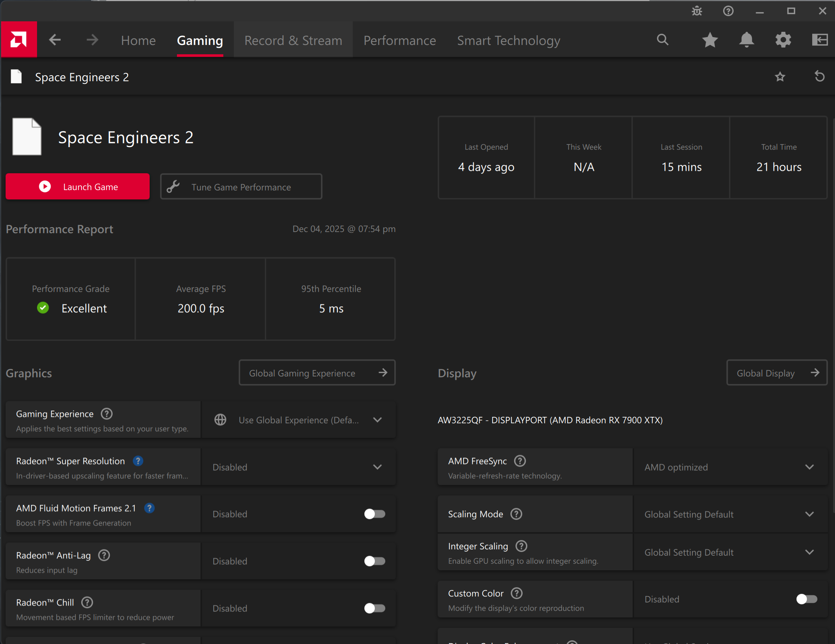Screen dimensions: 835x644
Task: Click the bug report icon
Action: [697, 11]
